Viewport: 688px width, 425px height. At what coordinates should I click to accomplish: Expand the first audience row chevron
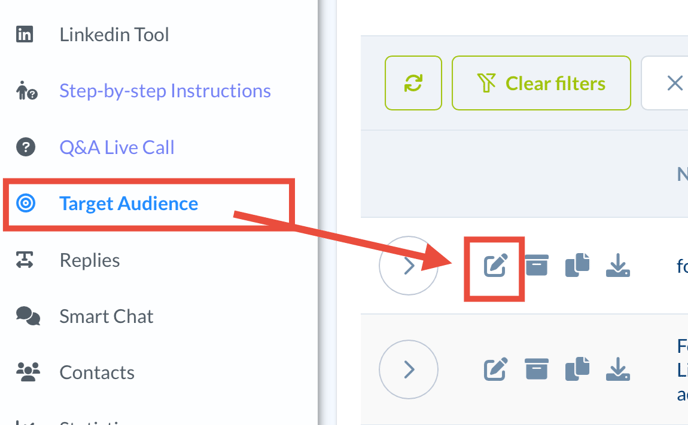(x=409, y=266)
